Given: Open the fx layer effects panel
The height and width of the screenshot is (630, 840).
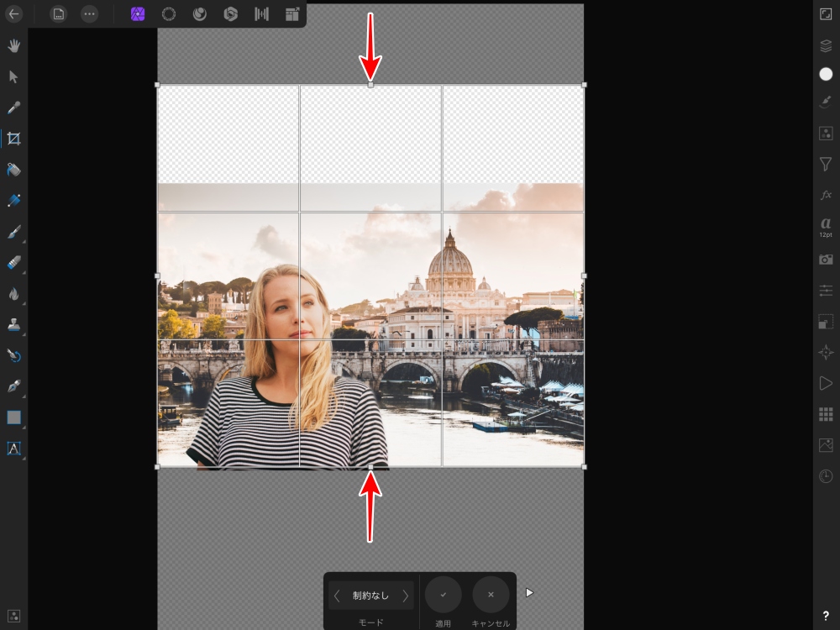Looking at the screenshot, I should click(x=826, y=195).
